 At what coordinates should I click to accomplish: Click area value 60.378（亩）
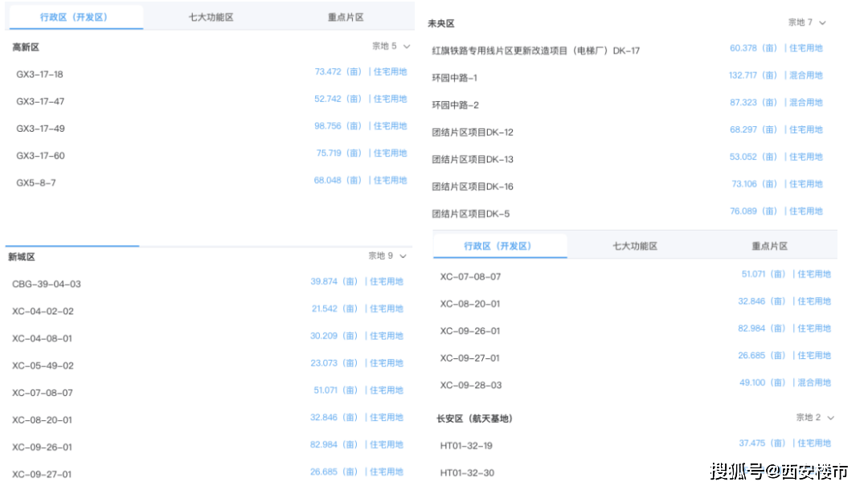pyautogui.click(x=753, y=47)
